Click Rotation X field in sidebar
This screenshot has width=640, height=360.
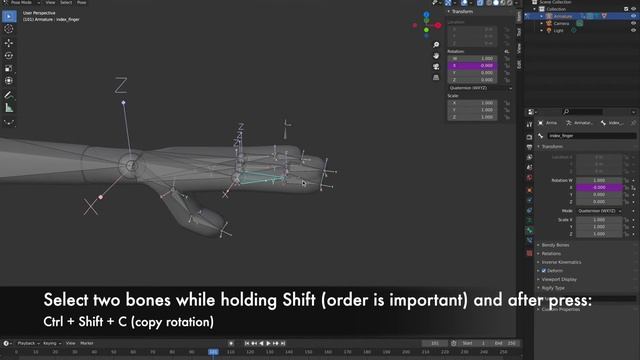point(472,66)
